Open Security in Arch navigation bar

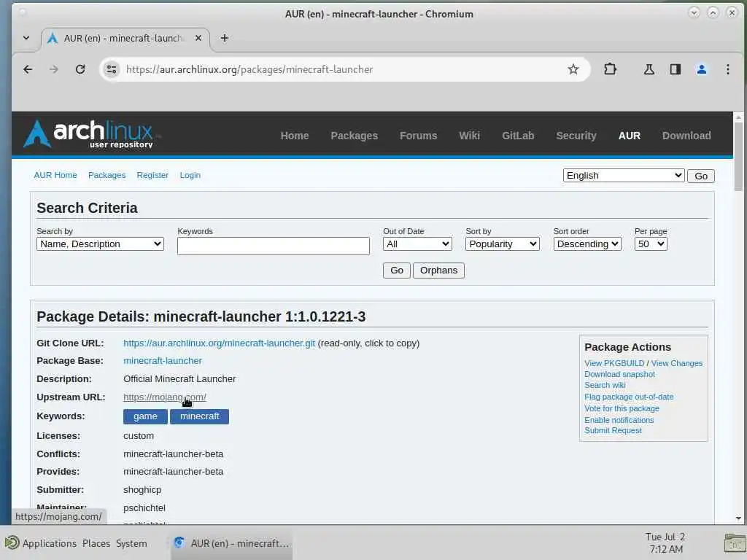tap(576, 136)
